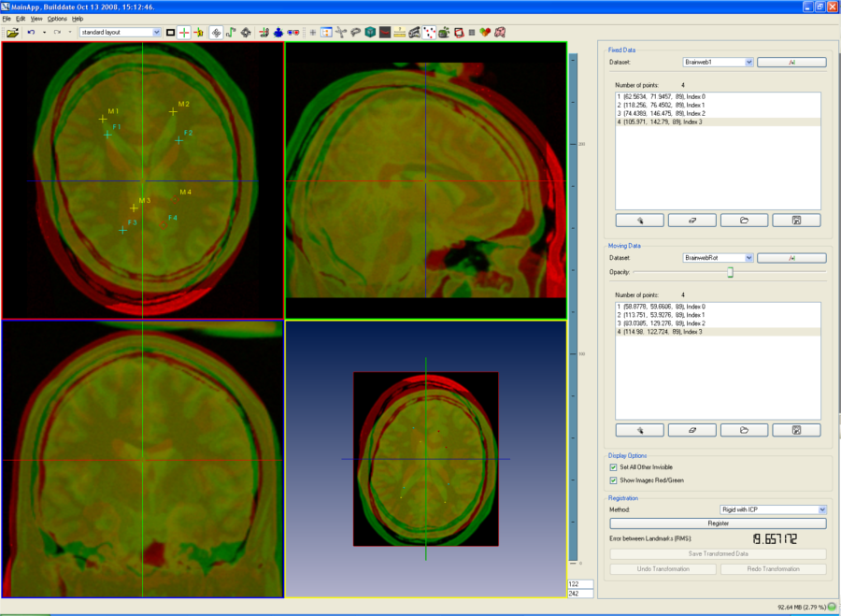Expand the Fixed Data dataset dropdown
This screenshot has width=841, height=616.
(748, 63)
